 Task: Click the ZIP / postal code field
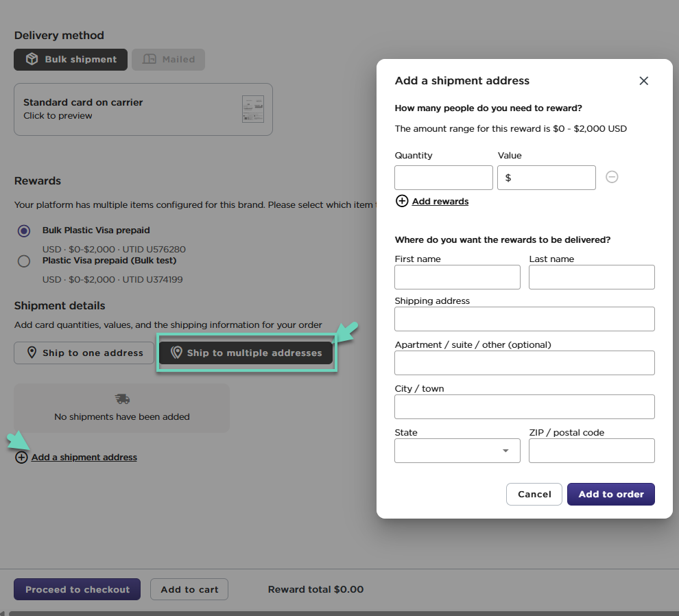tap(591, 451)
